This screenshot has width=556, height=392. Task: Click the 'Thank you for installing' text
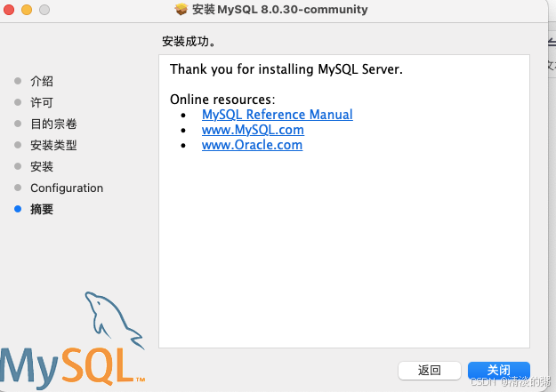tap(241, 69)
